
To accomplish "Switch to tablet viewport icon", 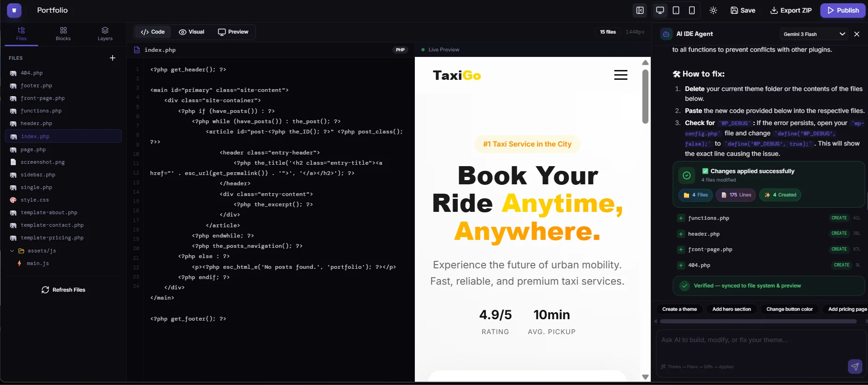I will [x=676, y=10].
